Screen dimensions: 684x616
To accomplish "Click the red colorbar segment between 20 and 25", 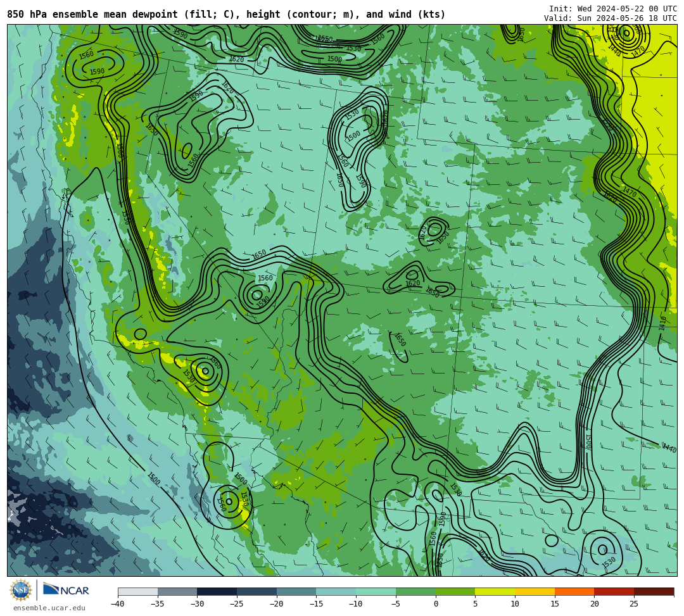I will pos(614,591).
